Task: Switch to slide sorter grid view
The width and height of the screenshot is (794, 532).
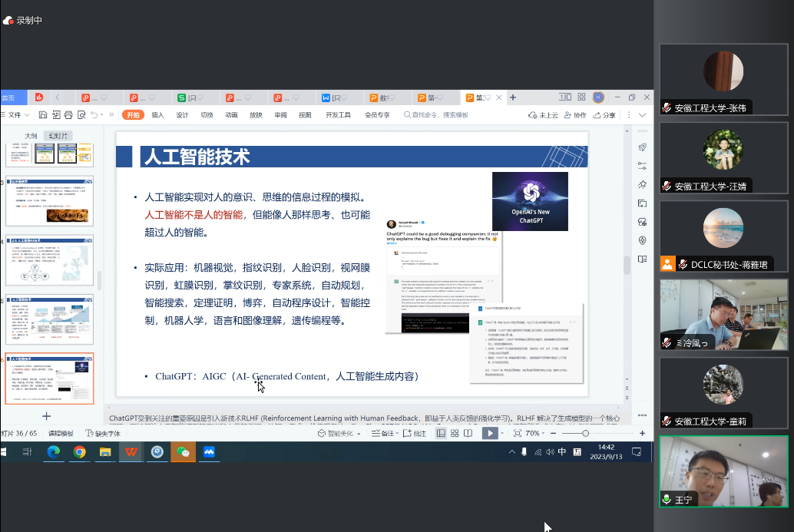Action: coord(455,433)
